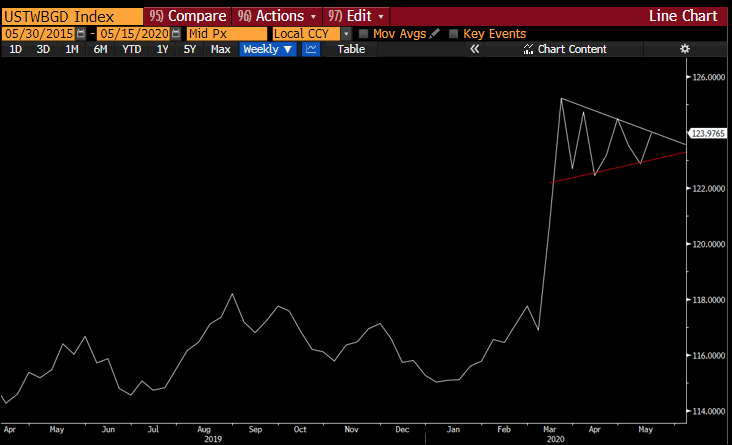
Task: Open the start date calendar picker
Action: click(82, 34)
